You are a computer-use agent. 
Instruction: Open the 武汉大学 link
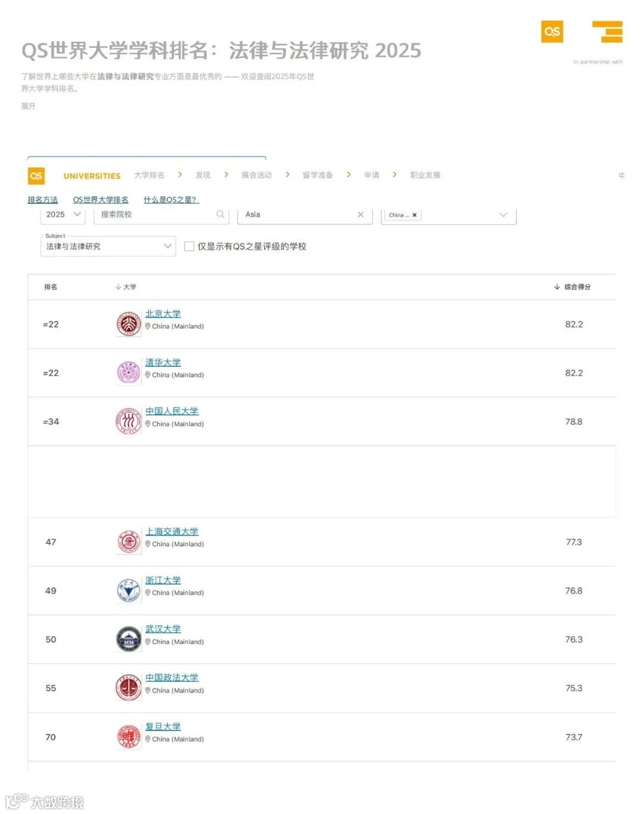coord(163,629)
